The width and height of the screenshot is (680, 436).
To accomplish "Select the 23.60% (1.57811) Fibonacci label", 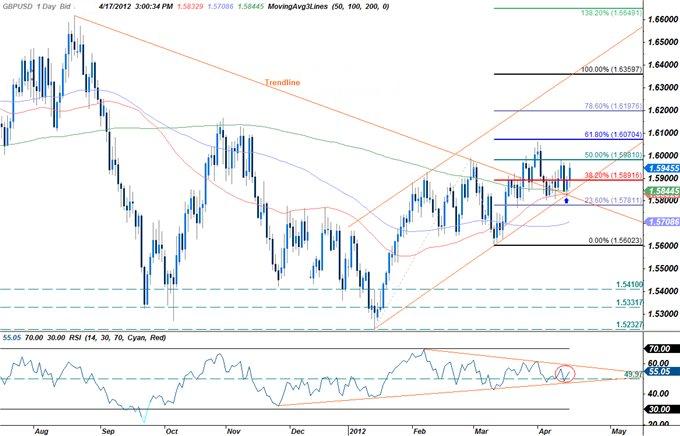I will tap(612, 200).
